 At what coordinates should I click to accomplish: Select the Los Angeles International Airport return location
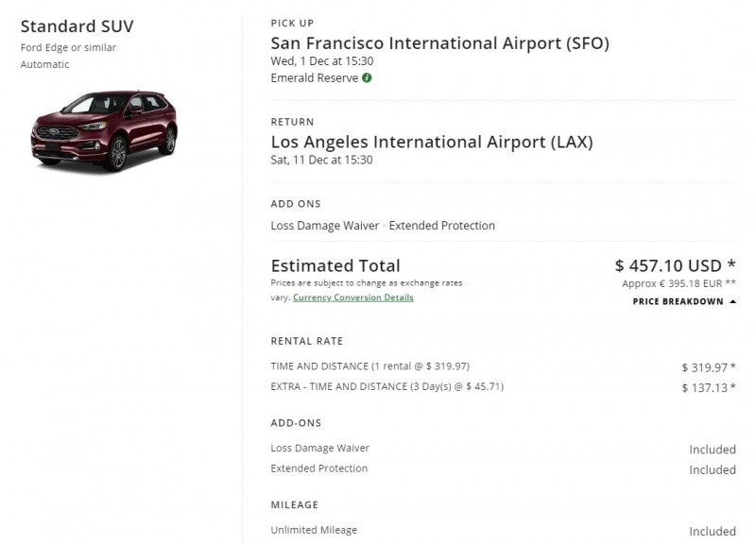point(431,142)
